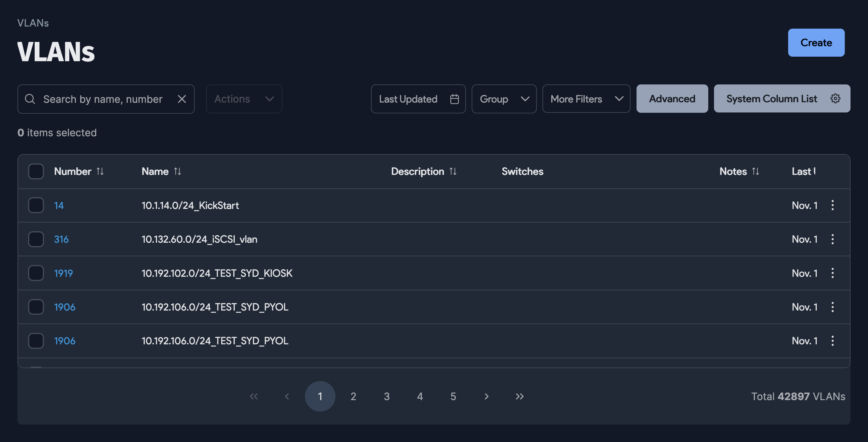
Task: Open the three-dot menu for VLAN 14
Action: pos(833,205)
